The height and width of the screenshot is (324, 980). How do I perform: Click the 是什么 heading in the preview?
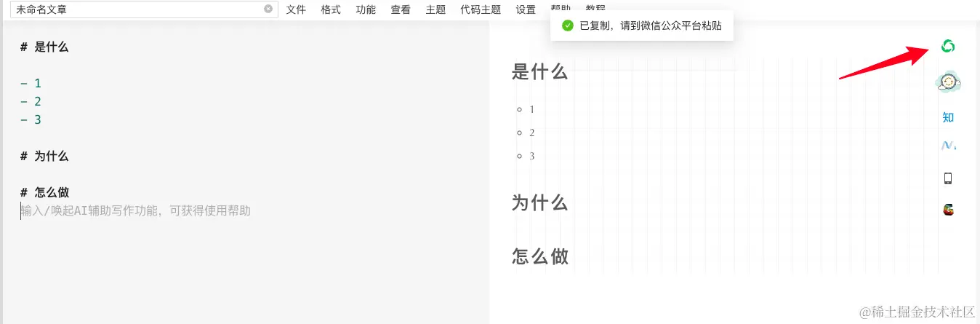tap(539, 71)
